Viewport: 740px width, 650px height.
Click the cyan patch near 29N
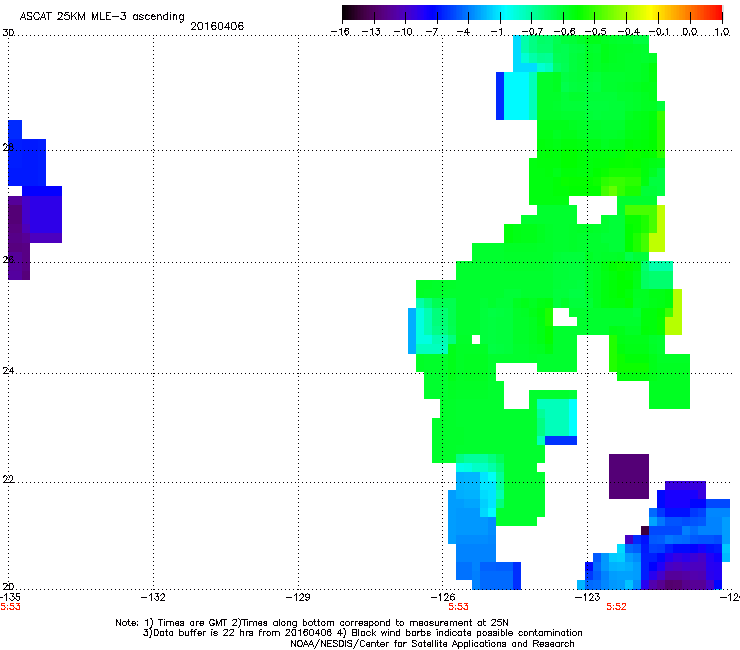tap(517, 96)
